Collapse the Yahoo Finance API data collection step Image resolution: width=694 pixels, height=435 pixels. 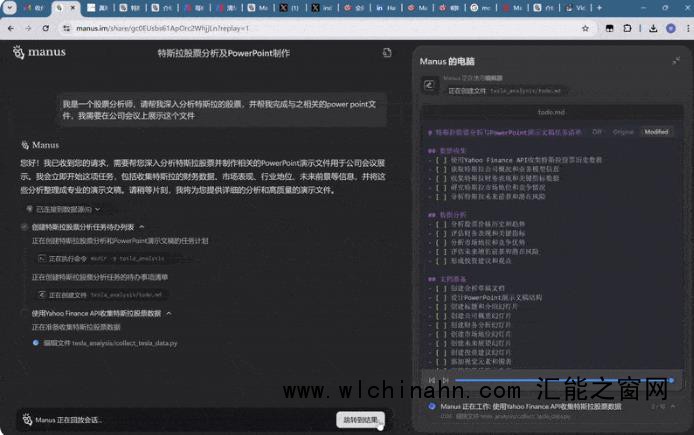pos(167,313)
